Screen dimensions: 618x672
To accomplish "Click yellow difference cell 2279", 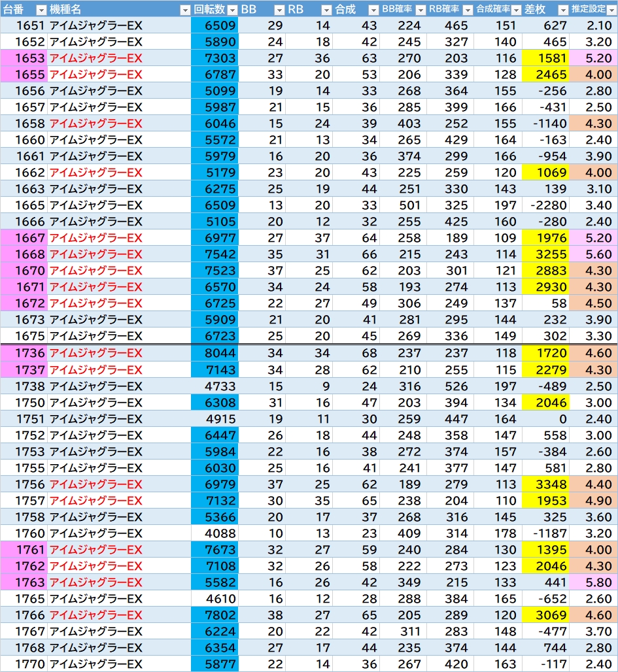I will click(x=545, y=370).
